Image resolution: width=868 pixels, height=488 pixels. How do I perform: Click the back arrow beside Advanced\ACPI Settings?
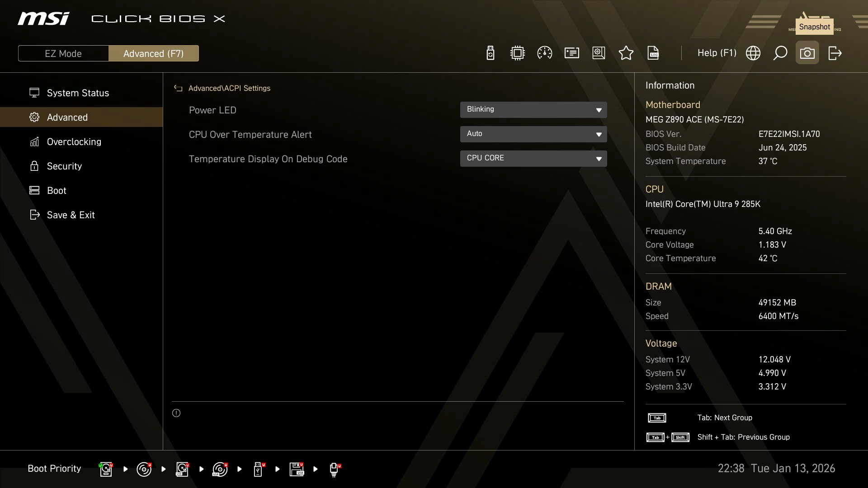pos(178,89)
